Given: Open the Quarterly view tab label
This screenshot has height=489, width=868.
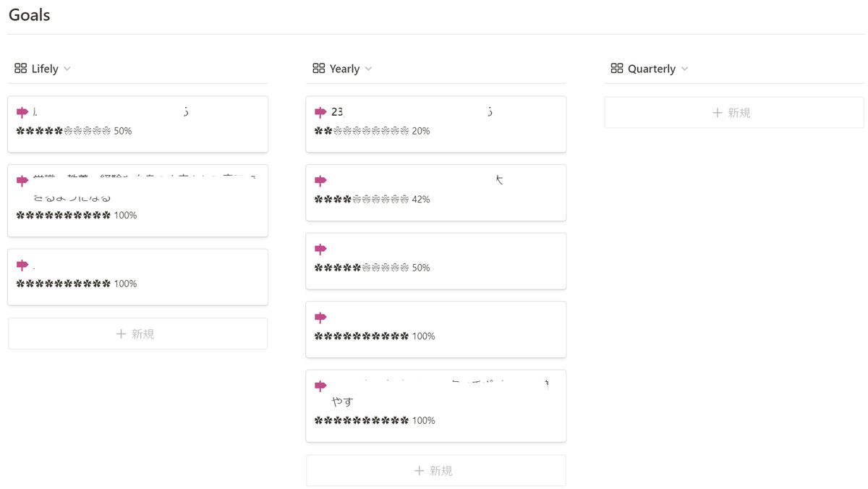Looking at the screenshot, I should [652, 69].
